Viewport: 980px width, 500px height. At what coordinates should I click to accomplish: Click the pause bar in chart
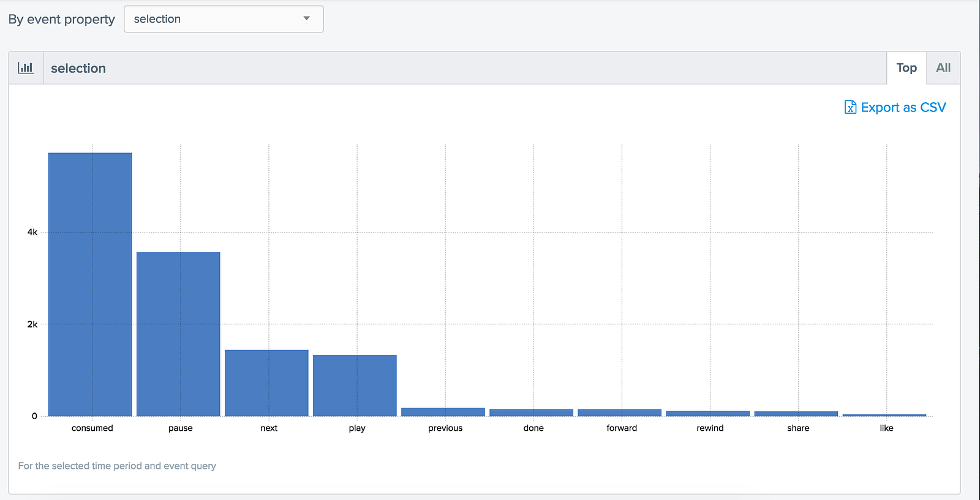coord(178,334)
